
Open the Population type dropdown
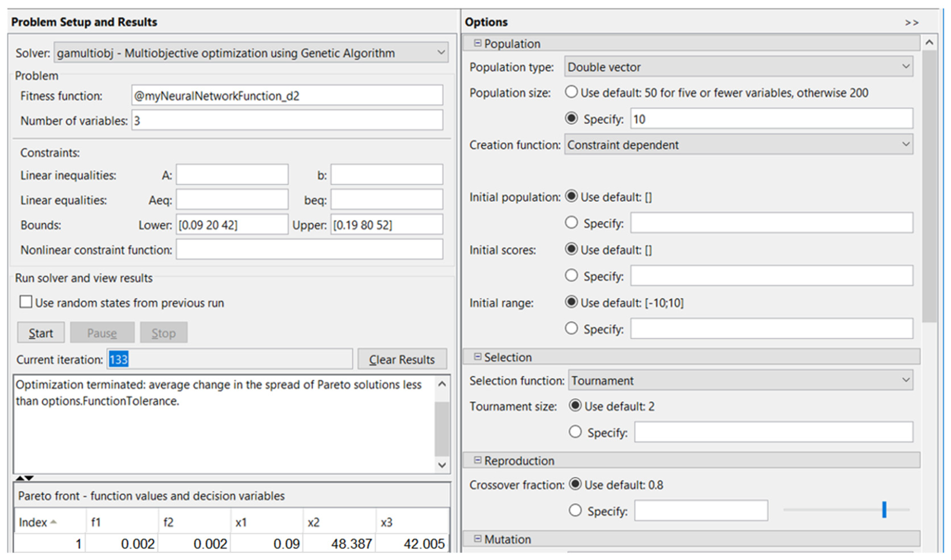coord(906,66)
